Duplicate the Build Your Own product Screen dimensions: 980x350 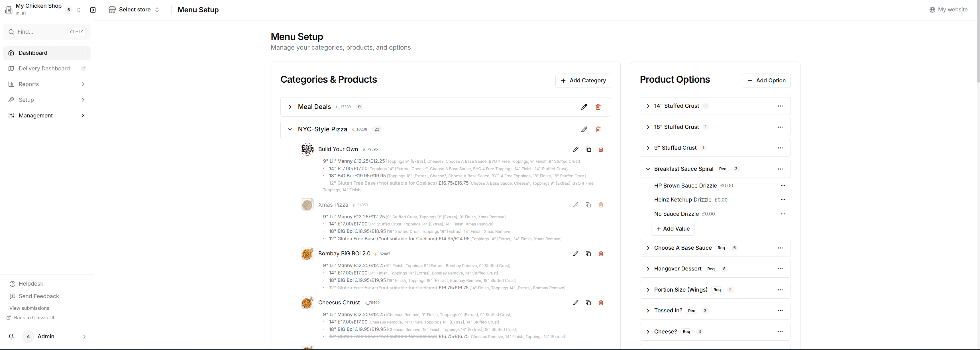pyautogui.click(x=588, y=149)
